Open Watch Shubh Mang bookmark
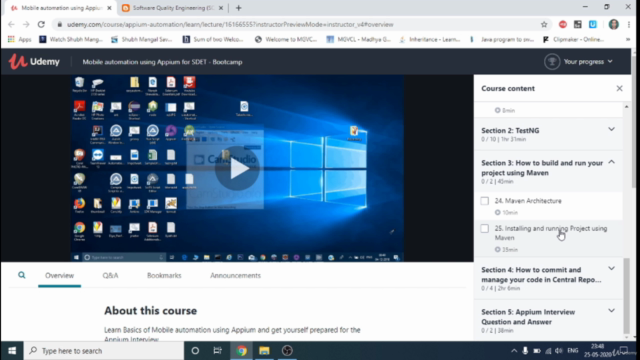The height and width of the screenshot is (360, 640). pyautogui.click(x=71, y=39)
